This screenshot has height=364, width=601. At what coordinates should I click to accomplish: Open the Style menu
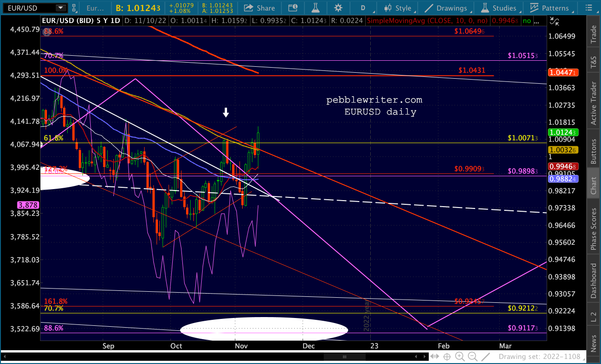[x=399, y=8]
